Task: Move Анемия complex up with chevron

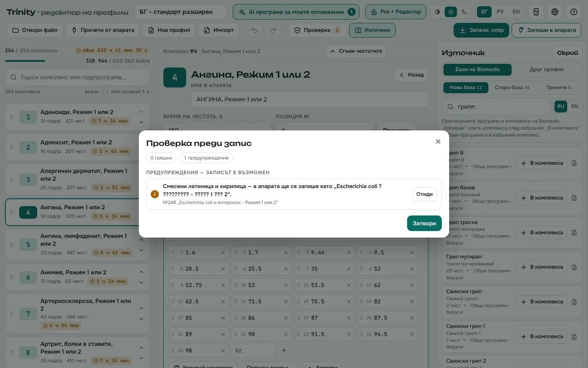Action: pos(141,272)
